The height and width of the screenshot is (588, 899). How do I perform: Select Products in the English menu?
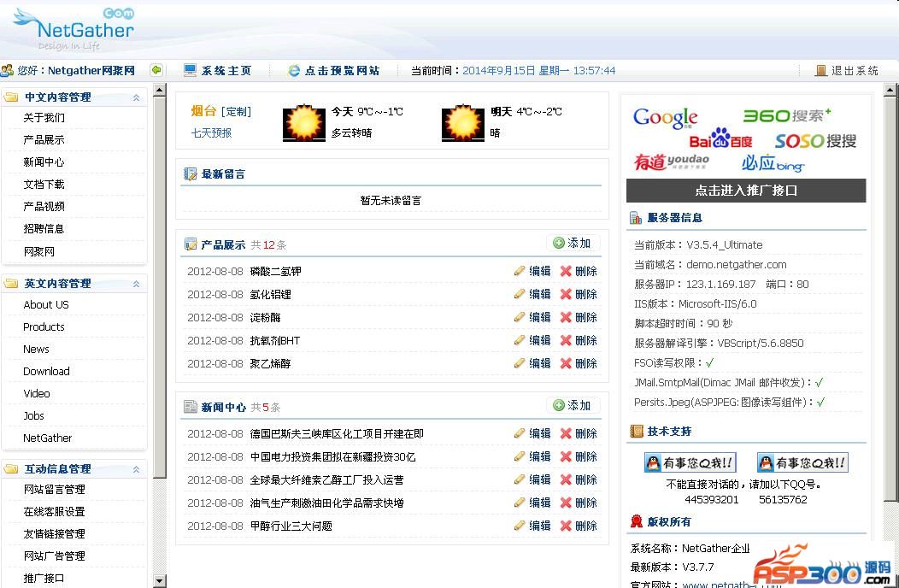tap(44, 327)
